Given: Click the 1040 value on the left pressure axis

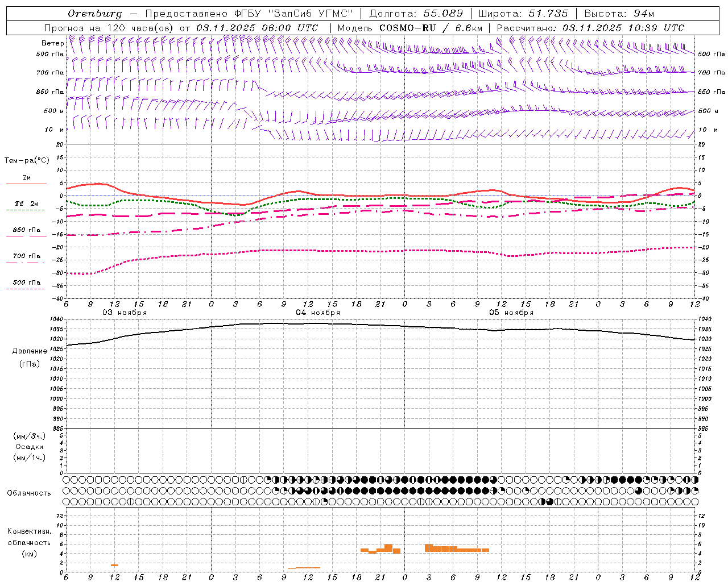Looking at the screenshot, I should [56, 319].
